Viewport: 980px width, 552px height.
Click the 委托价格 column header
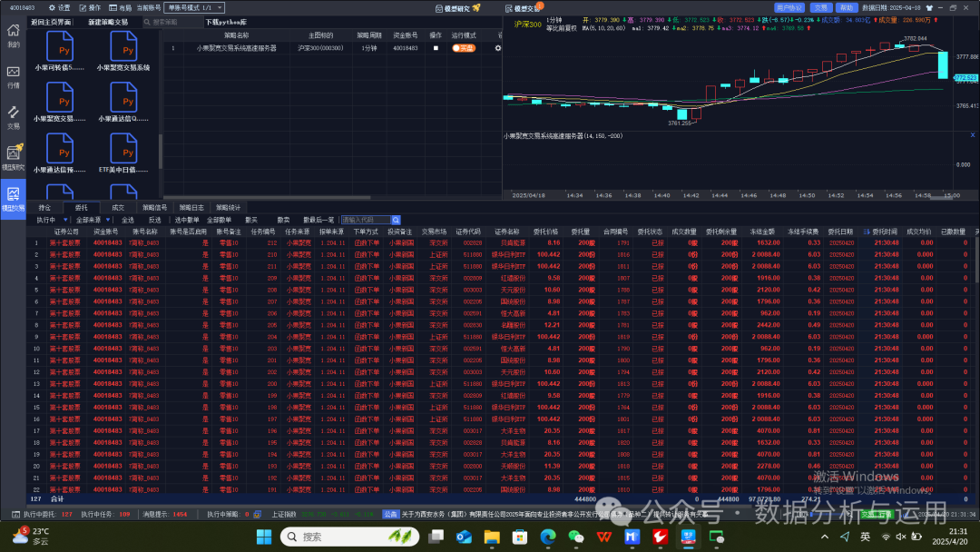(x=545, y=232)
